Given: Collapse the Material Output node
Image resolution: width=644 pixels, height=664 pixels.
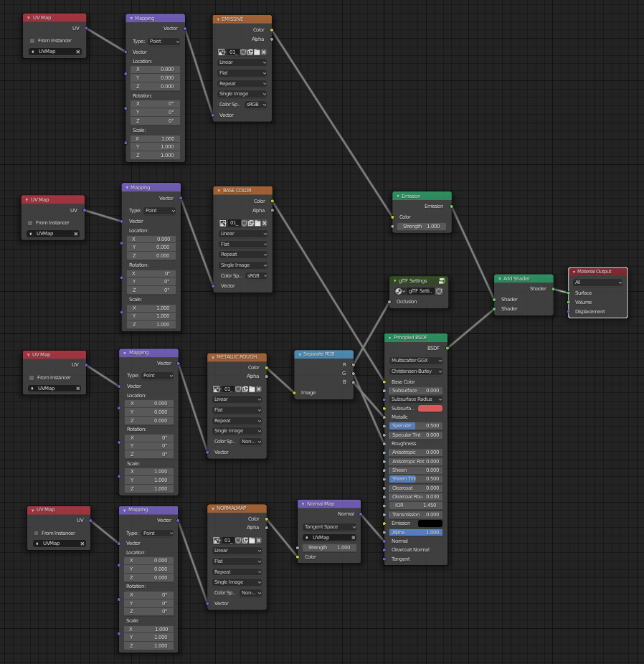Looking at the screenshot, I should click(574, 272).
